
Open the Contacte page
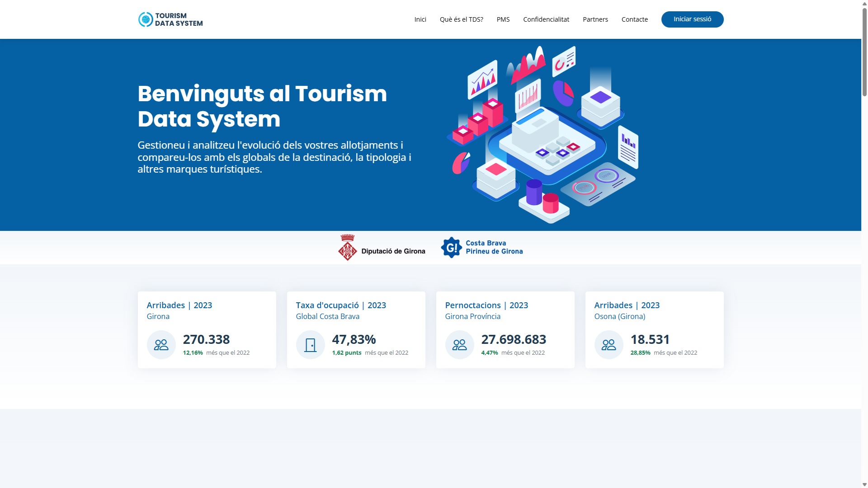[634, 19]
